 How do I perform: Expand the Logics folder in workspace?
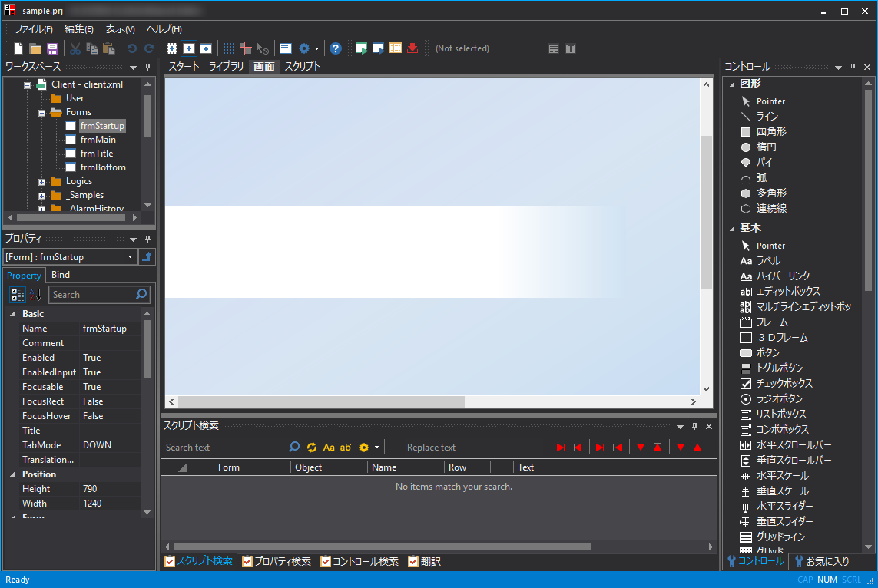point(42,182)
